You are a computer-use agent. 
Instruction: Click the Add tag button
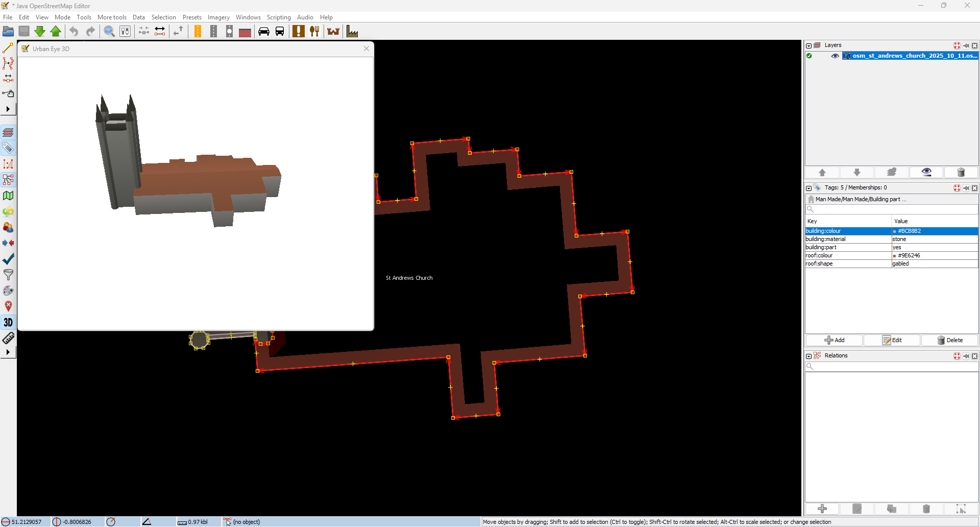tap(834, 340)
